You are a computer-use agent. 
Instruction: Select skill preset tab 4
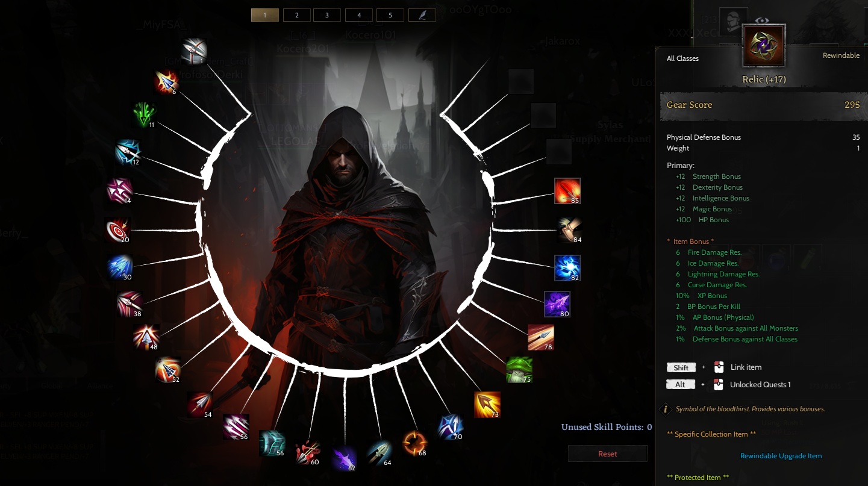359,15
